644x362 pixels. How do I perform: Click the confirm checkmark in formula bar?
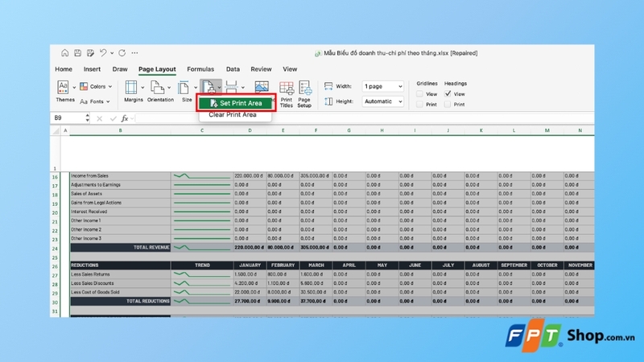click(113, 118)
